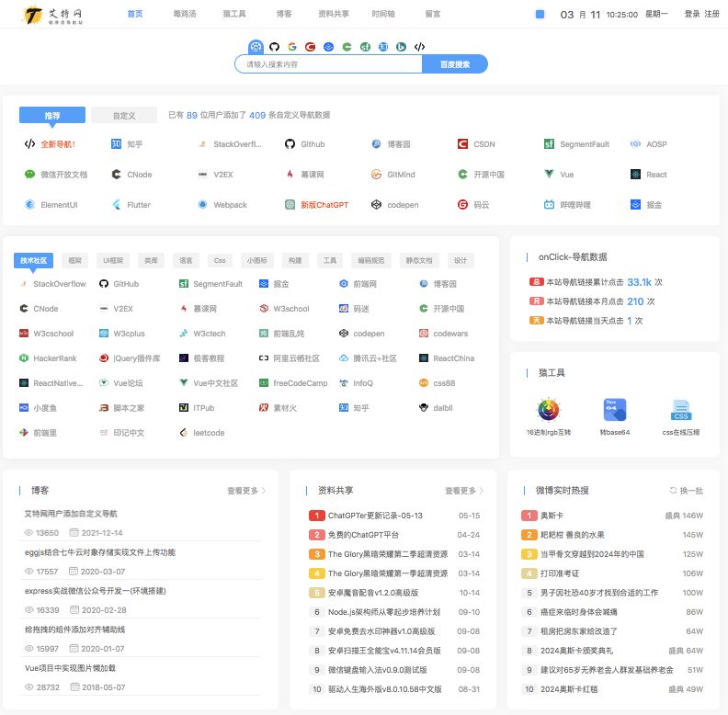Open hot search 打印准考证

tap(560, 573)
